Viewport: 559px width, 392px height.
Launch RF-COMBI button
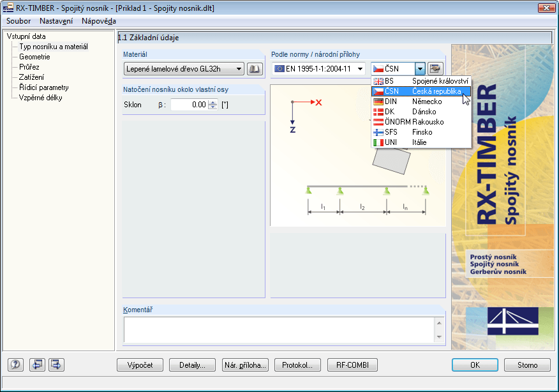point(353,365)
